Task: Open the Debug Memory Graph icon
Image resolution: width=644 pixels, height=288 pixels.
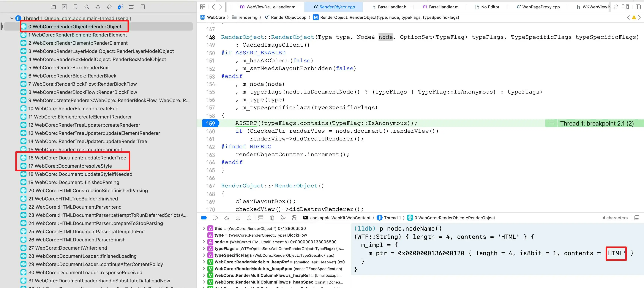Action: (272, 218)
